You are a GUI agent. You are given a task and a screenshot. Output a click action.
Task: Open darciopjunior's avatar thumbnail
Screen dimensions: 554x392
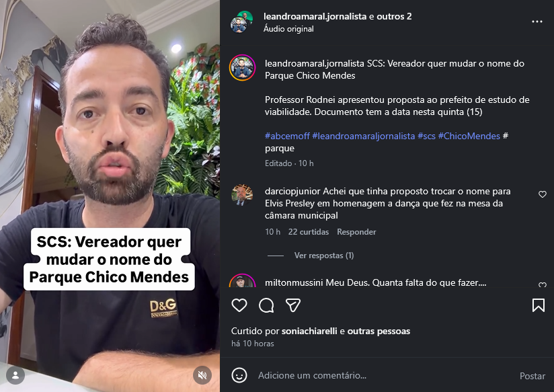coord(242,195)
